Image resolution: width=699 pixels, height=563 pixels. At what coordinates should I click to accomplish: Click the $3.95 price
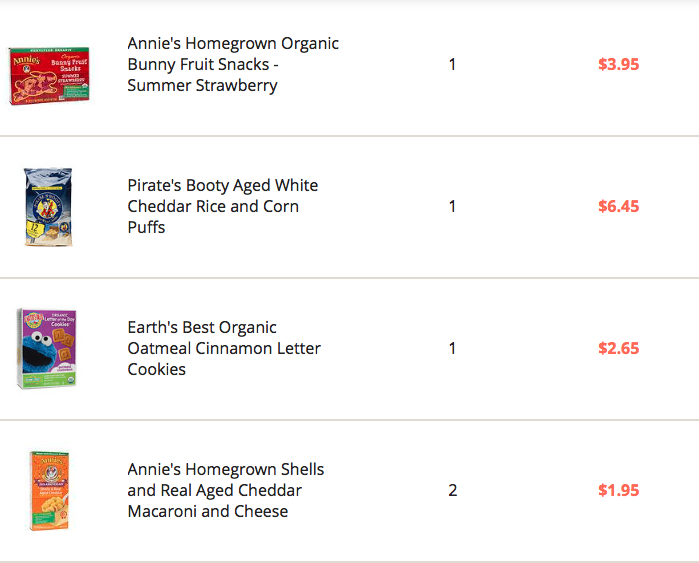click(618, 65)
